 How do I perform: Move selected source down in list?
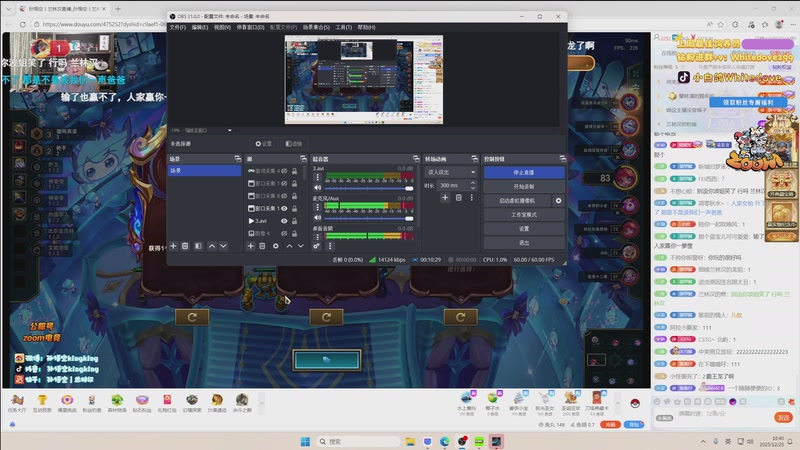click(x=301, y=246)
